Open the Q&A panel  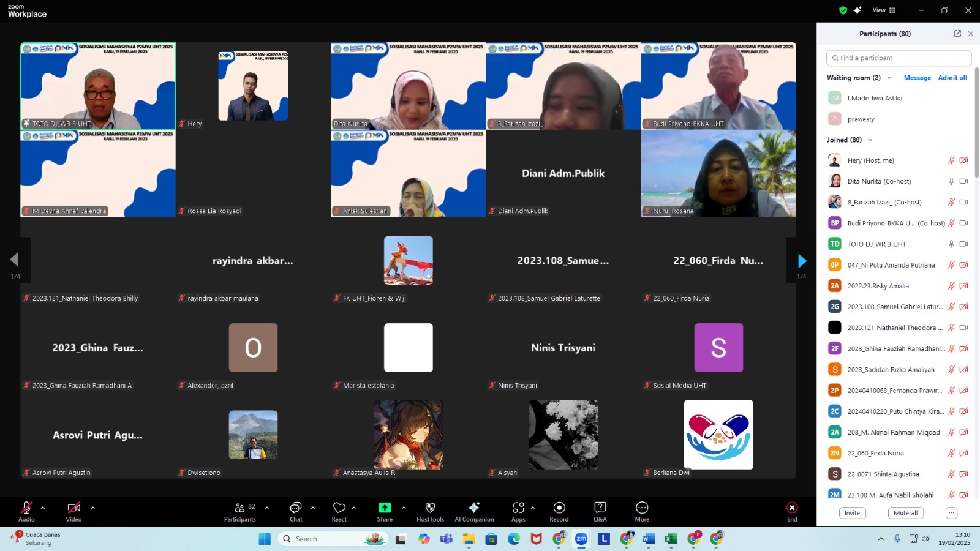click(600, 511)
